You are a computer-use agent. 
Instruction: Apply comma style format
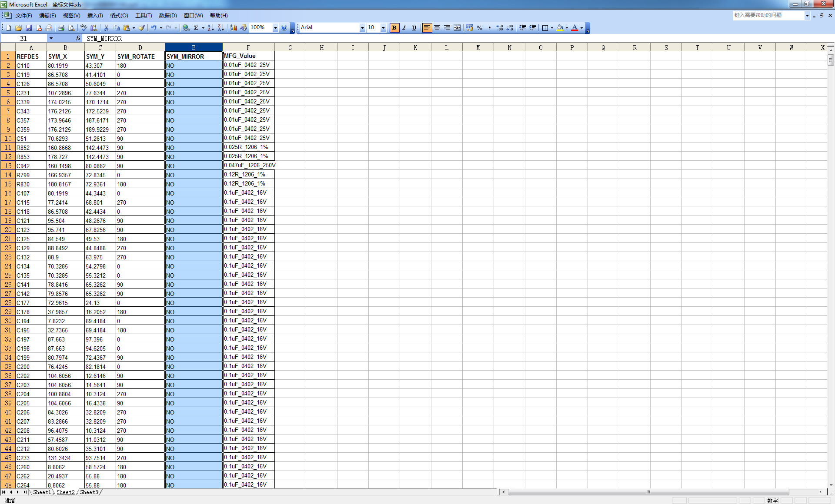[489, 28]
